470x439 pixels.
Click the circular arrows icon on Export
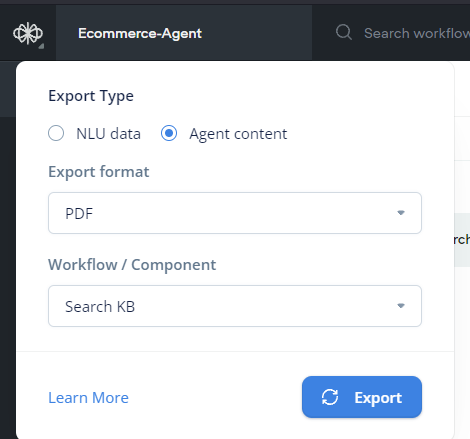[330, 397]
